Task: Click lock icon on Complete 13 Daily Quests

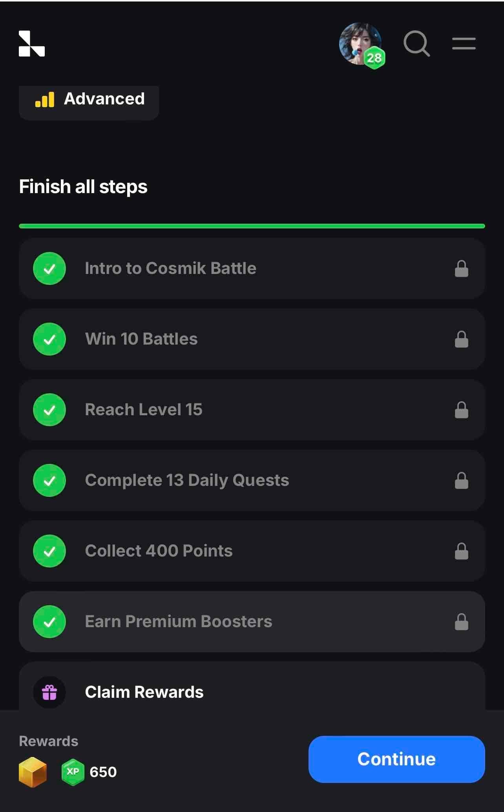Action: 461,481
